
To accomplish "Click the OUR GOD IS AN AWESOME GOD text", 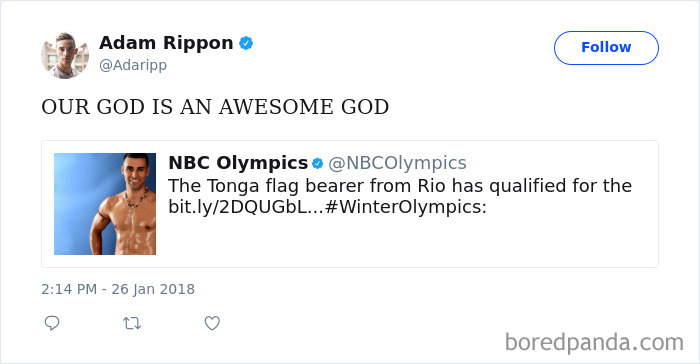I will click(215, 107).
